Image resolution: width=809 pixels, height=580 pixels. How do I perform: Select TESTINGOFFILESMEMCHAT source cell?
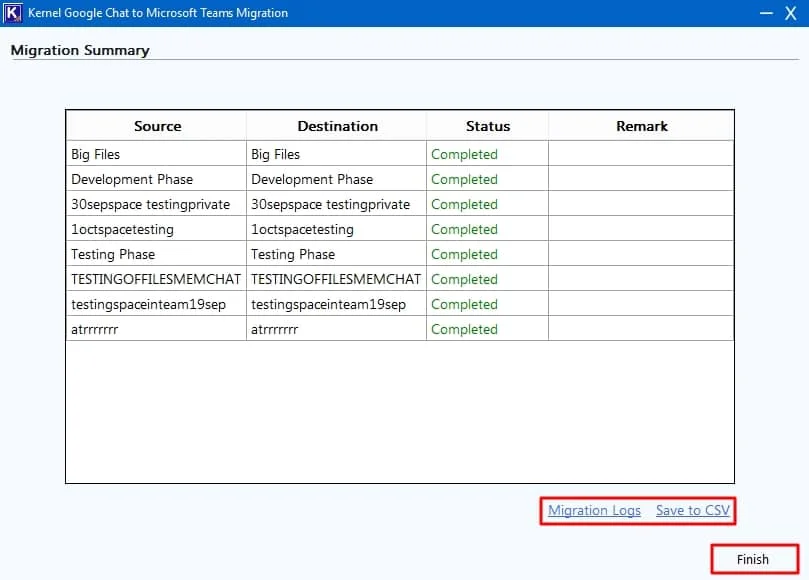coord(157,279)
